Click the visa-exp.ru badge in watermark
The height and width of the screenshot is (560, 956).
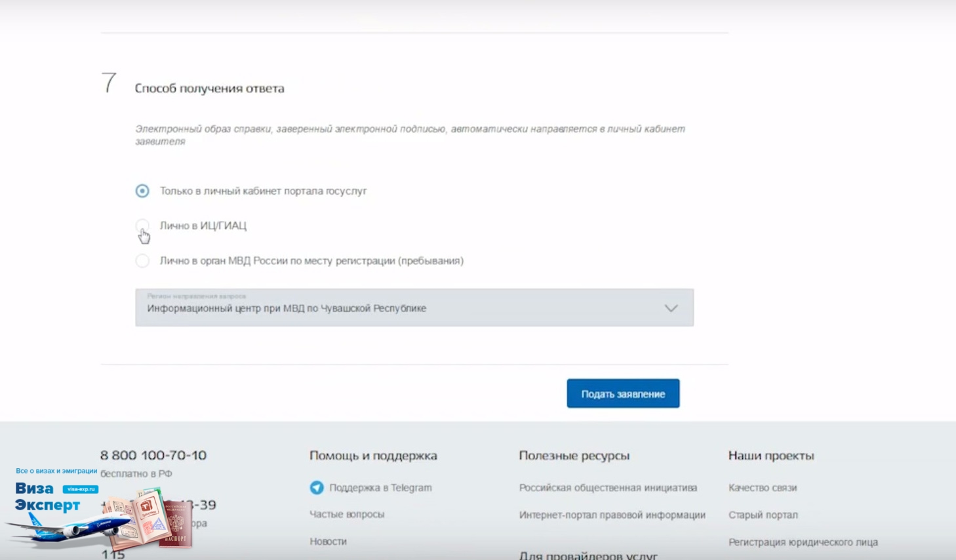point(81,489)
